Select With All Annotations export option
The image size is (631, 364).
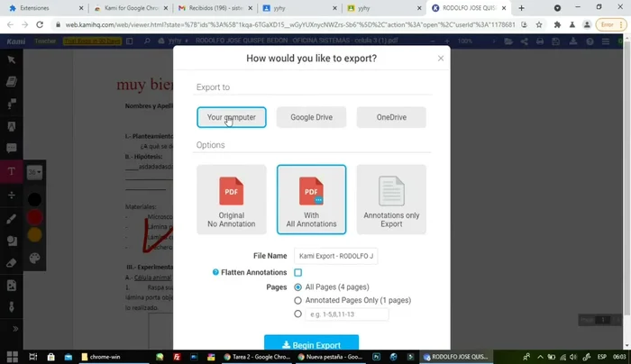coord(312,199)
